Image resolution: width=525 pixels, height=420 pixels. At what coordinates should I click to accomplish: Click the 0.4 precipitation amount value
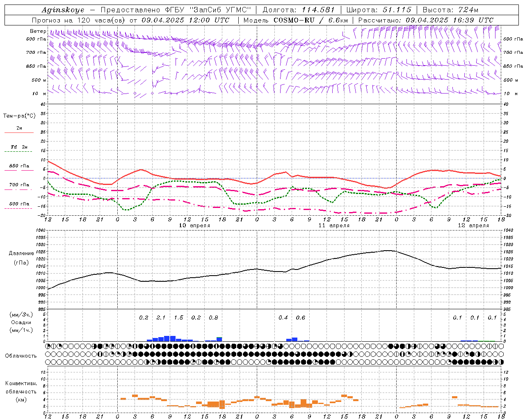[283, 317]
